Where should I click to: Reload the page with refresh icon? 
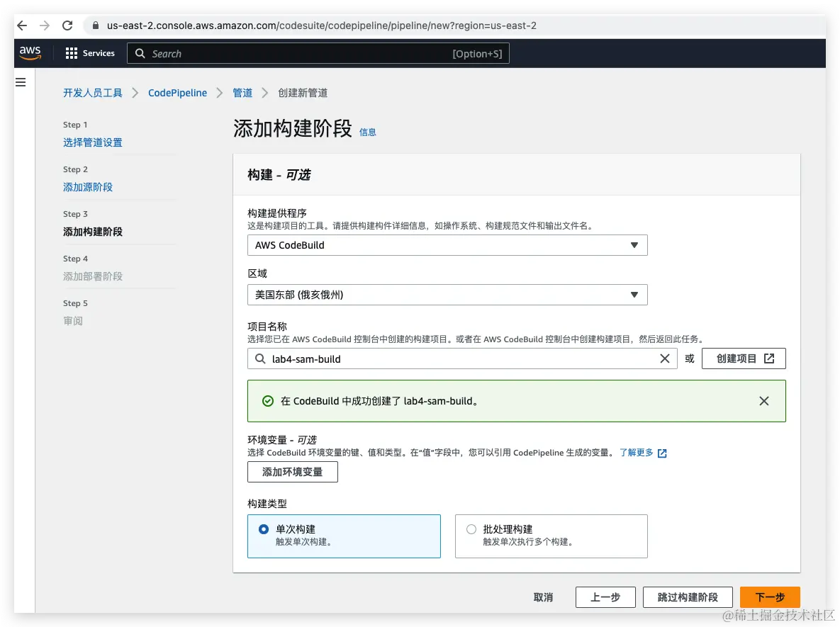pos(67,26)
